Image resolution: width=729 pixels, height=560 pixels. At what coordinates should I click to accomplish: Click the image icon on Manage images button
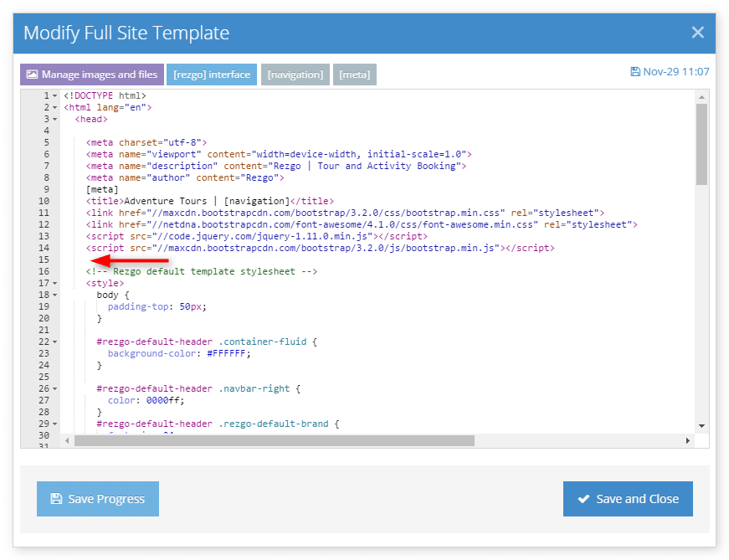click(x=32, y=74)
